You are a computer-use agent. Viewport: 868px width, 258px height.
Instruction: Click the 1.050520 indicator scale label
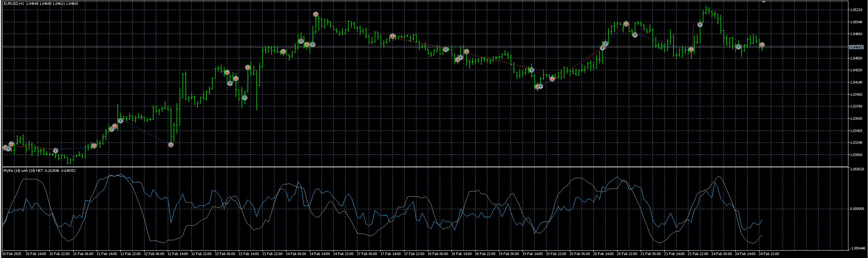point(857,169)
